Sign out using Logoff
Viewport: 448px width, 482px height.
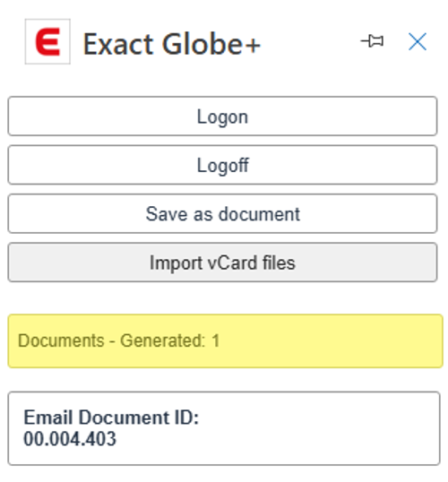[222, 165]
